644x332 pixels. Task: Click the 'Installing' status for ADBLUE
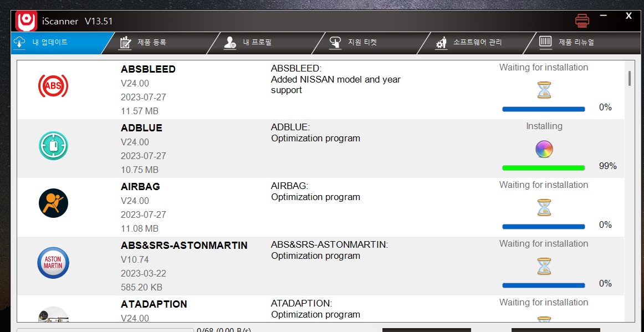544,126
